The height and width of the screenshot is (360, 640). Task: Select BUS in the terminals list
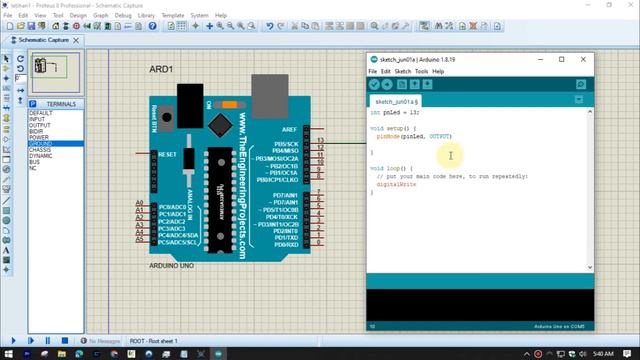(56, 162)
